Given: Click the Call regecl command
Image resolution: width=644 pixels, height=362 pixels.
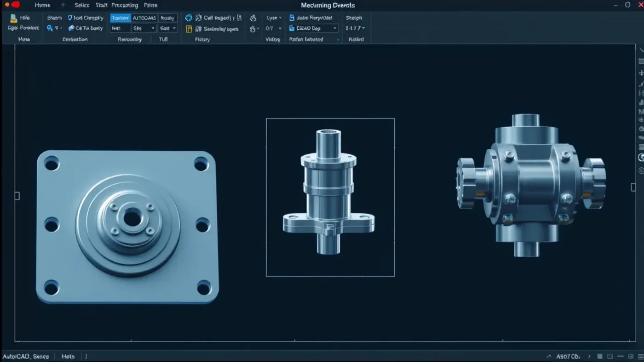Looking at the screenshot, I should [219, 18].
